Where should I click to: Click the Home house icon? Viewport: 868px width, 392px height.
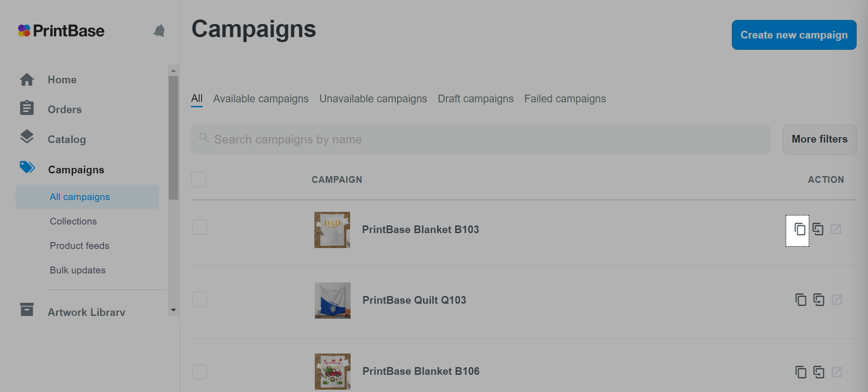pyautogui.click(x=27, y=80)
